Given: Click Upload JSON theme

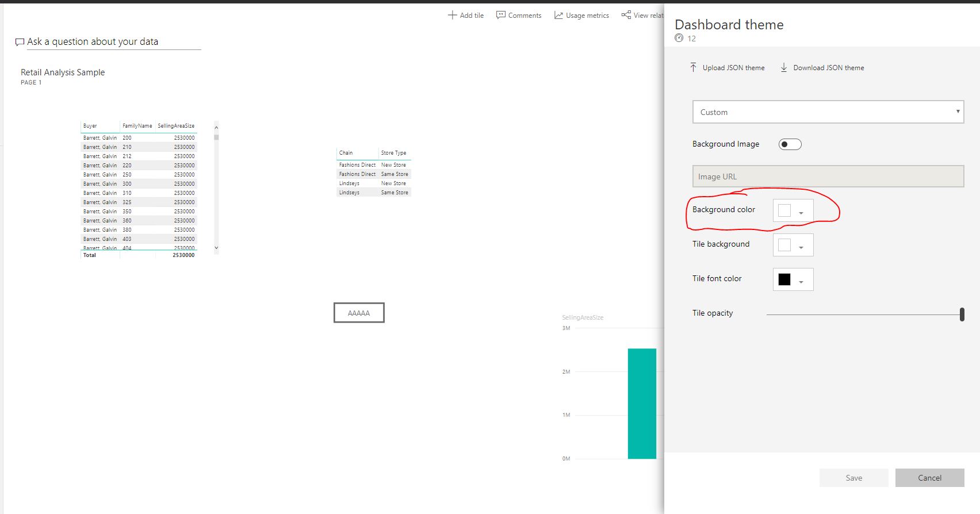Looking at the screenshot, I should 727,67.
